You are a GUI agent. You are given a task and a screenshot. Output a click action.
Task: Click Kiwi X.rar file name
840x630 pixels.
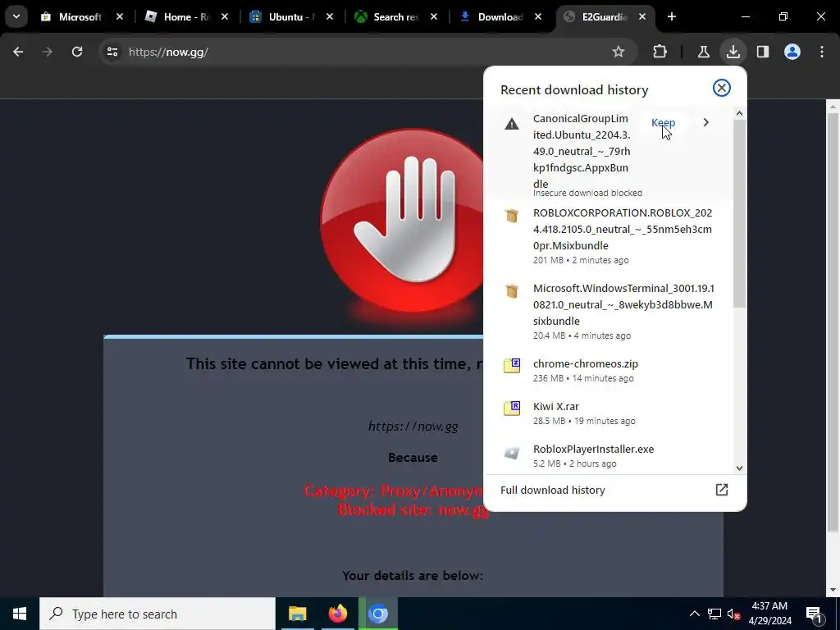(556, 407)
